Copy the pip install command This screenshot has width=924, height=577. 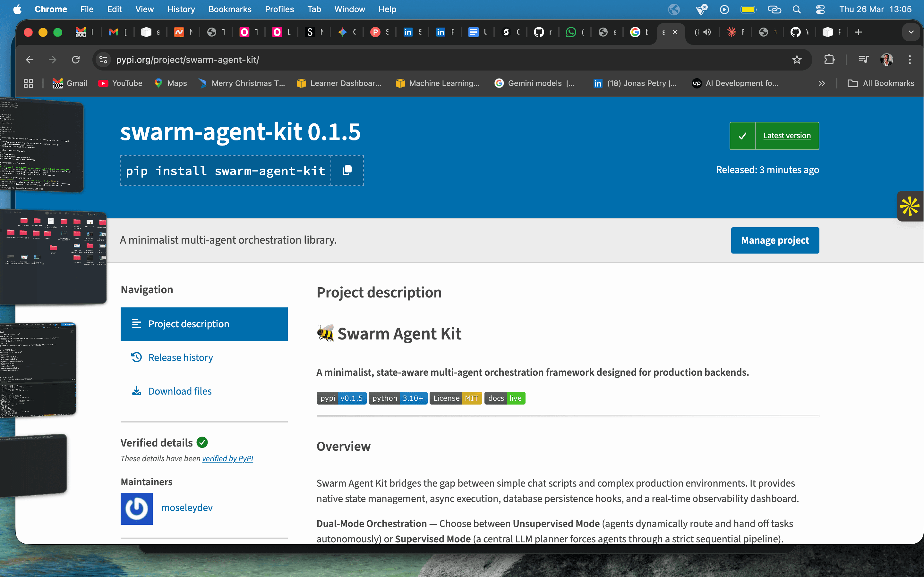click(x=347, y=170)
